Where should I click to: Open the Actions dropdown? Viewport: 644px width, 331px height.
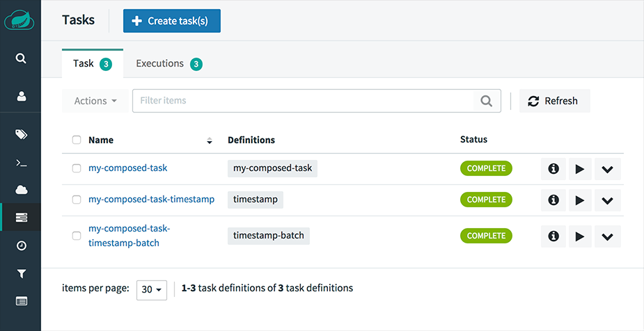[95, 101]
